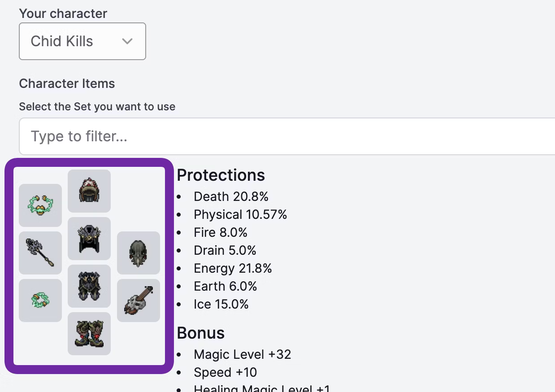555x392 pixels.
Task: Click the dark wand weapon slot
Action: point(40,253)
